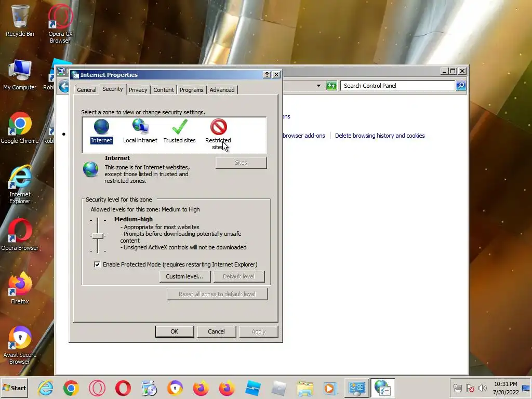Click the Search Control Panel field
This screenshot has height=399, width=532.
click(397, 86)
